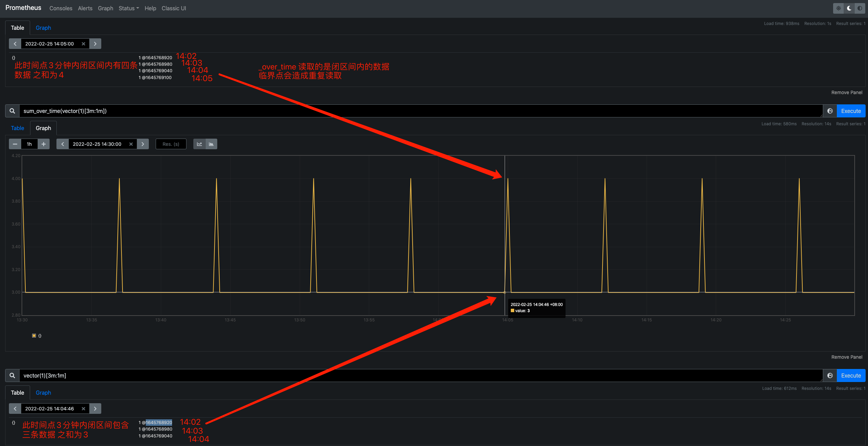Switch to the Table tab of the graph panel
This screenshot has height=446, width=868.
point(17,128)
